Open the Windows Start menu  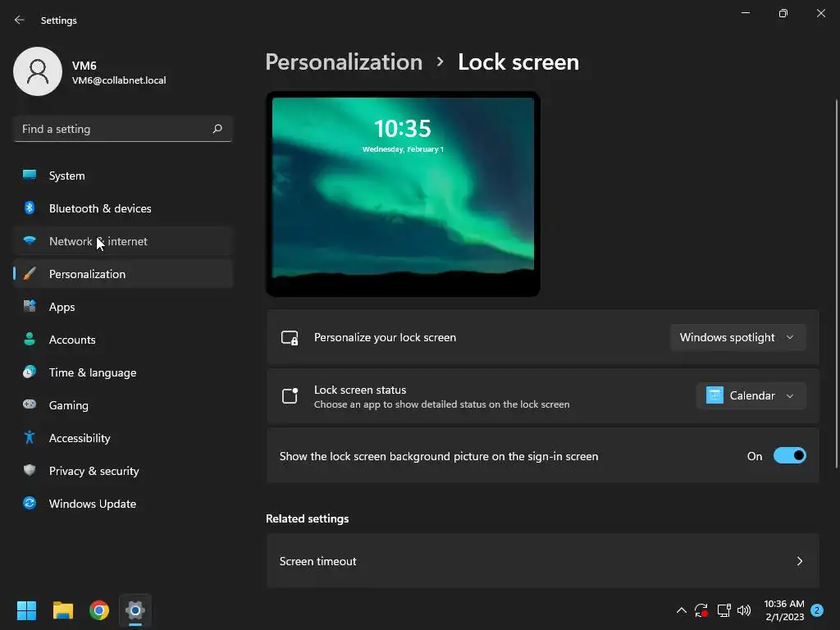click(26, 610)
